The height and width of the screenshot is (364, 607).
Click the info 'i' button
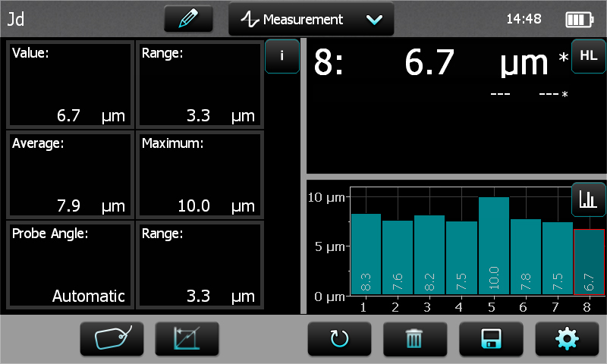[281, 56]
